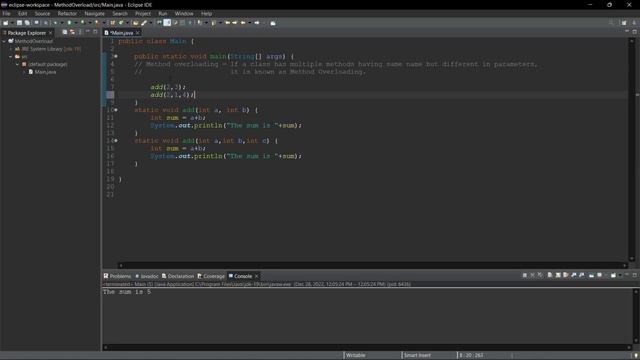The width and height of the screenshot is (640, 360).
Task: Open the Navigate menu
Action: click(94, 13)
